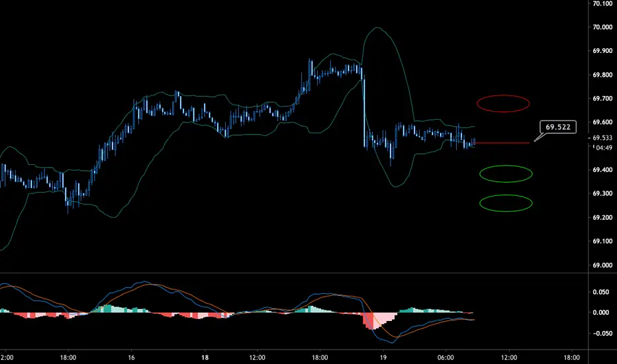617x364 pixels.
Task: Click the date label 16 on time axis
Action: [131, 357]
